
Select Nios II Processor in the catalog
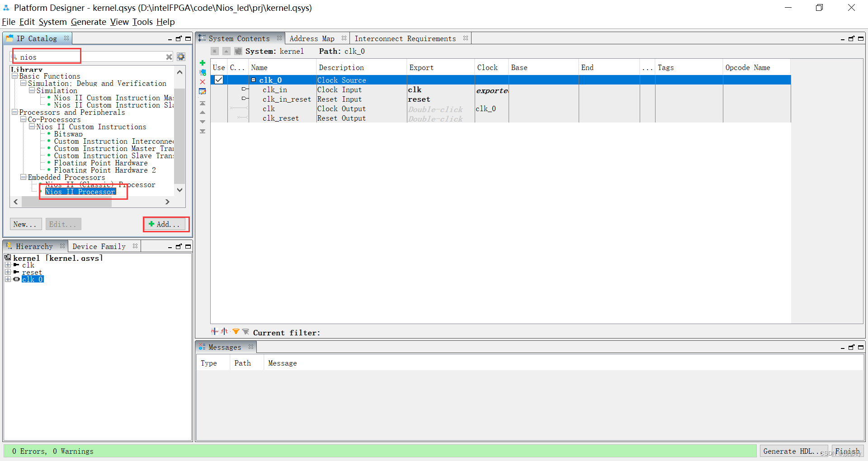(x=80, y=192)
